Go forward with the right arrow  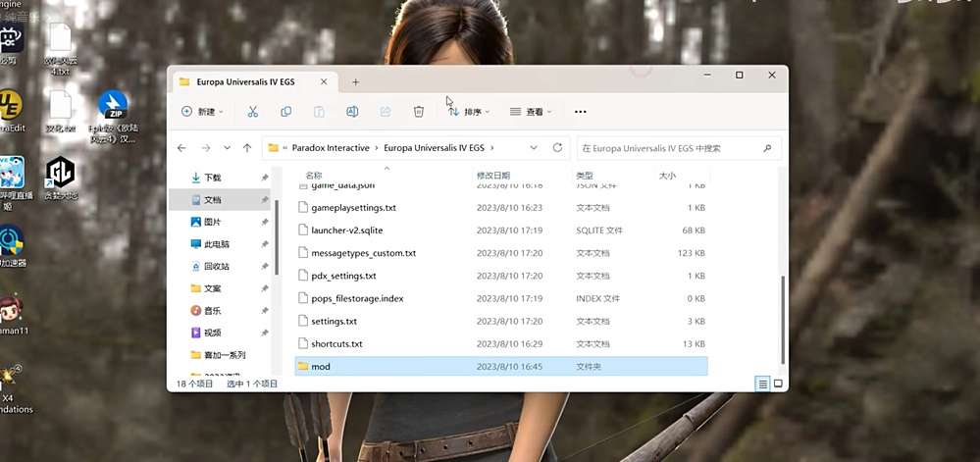click(206, 148)
